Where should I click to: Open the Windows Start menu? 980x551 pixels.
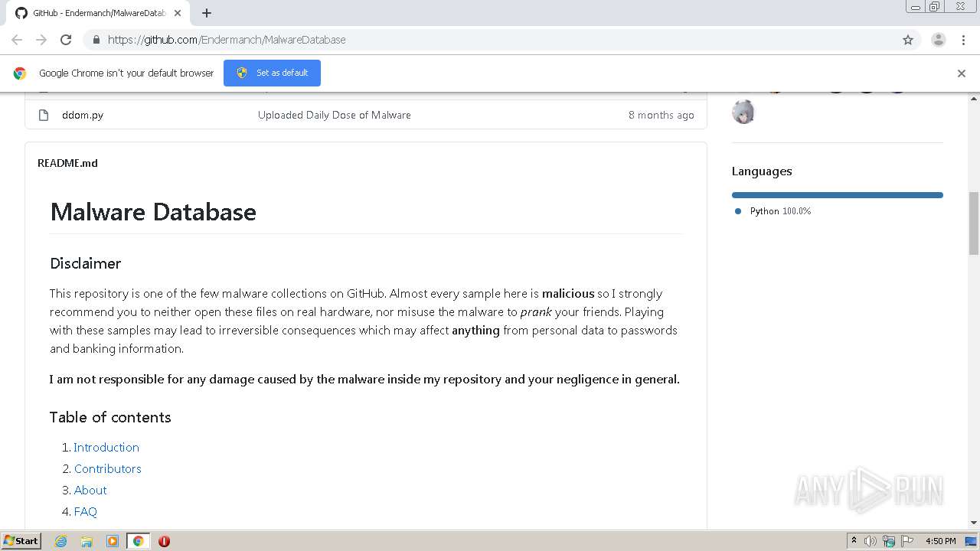21,540
